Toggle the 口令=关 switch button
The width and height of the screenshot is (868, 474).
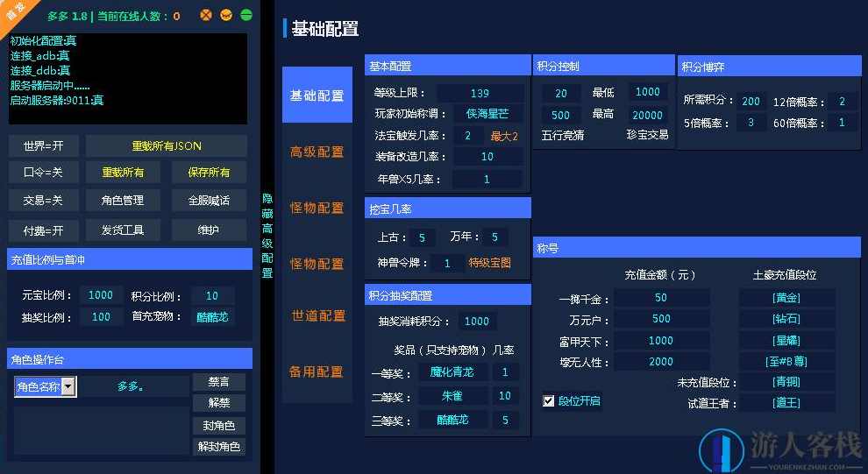coord(43,173)
